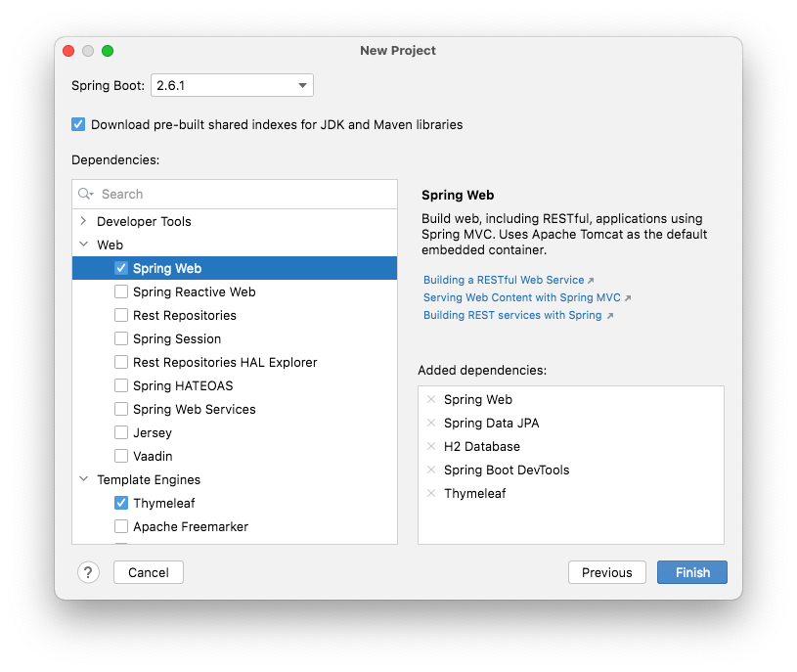
Task: Uncheck the Spring Web checkbox
Action: [x=121, y=268]
